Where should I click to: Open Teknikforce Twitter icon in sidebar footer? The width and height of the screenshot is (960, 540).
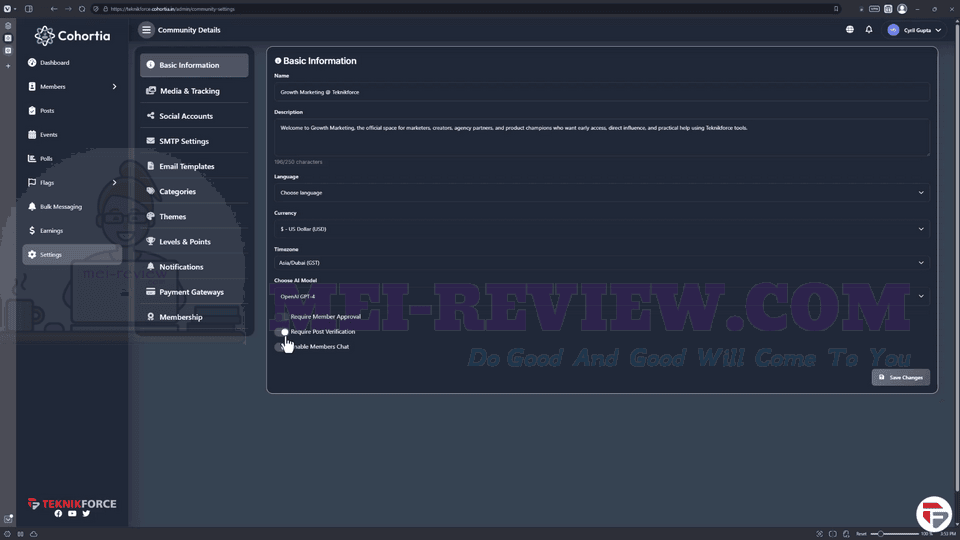pos(86,514)
